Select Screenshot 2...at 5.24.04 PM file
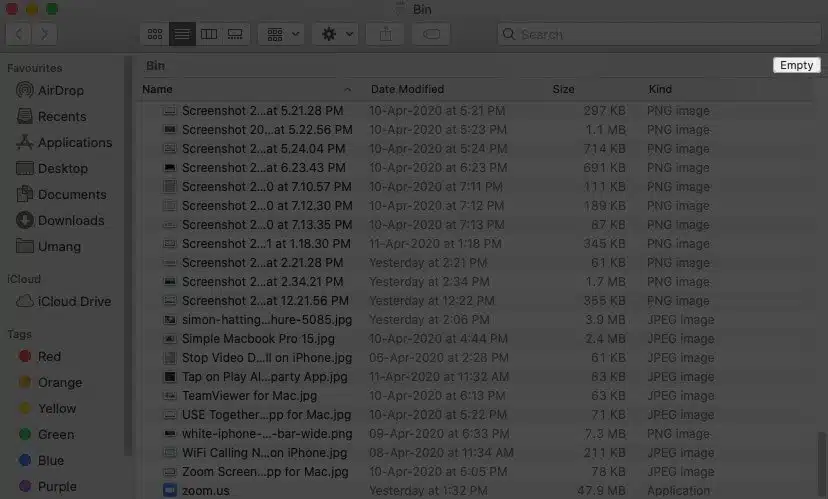Image resolution: width=828 pixels, height=499 pixels. click(264, 149)
